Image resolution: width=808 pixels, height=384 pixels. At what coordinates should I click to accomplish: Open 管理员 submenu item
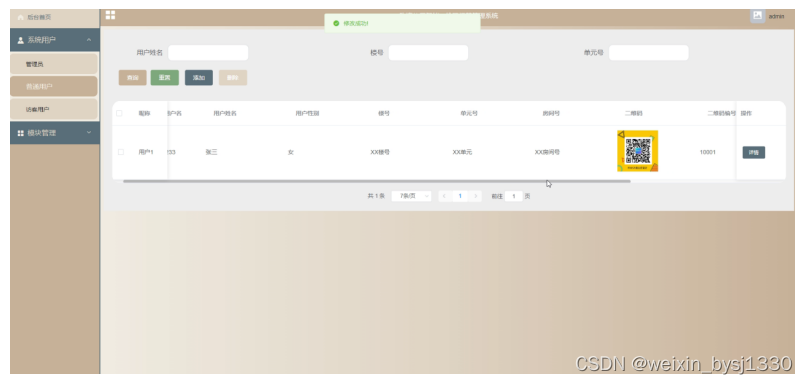click(54, 64)
